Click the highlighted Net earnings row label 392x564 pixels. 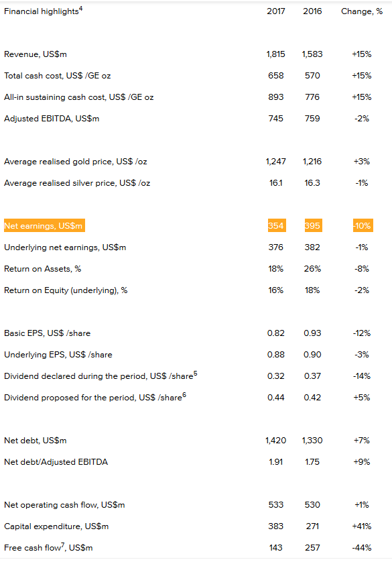tap(44, 225)
